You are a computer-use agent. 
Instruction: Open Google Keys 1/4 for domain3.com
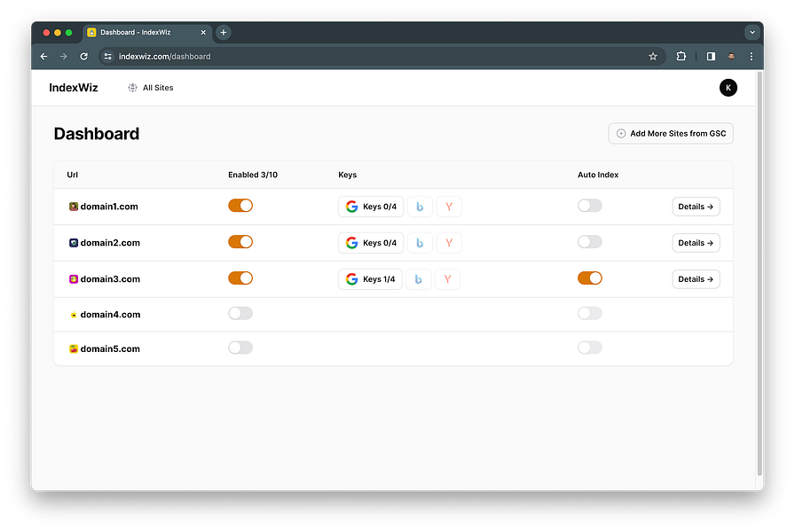(370, 279)
